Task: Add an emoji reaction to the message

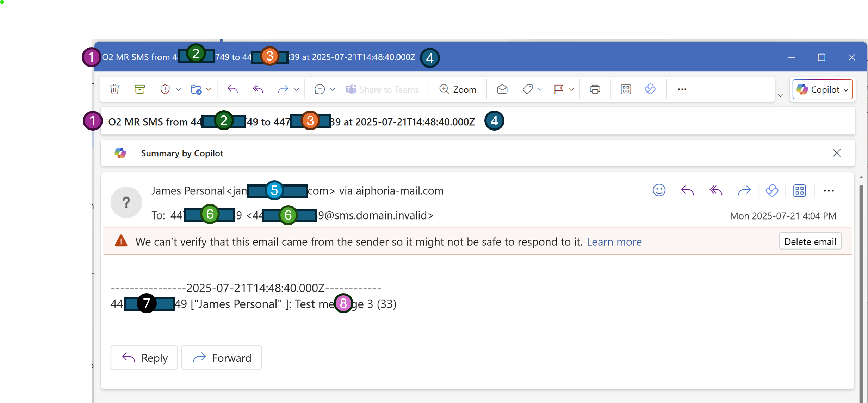Action: (659, 190)
